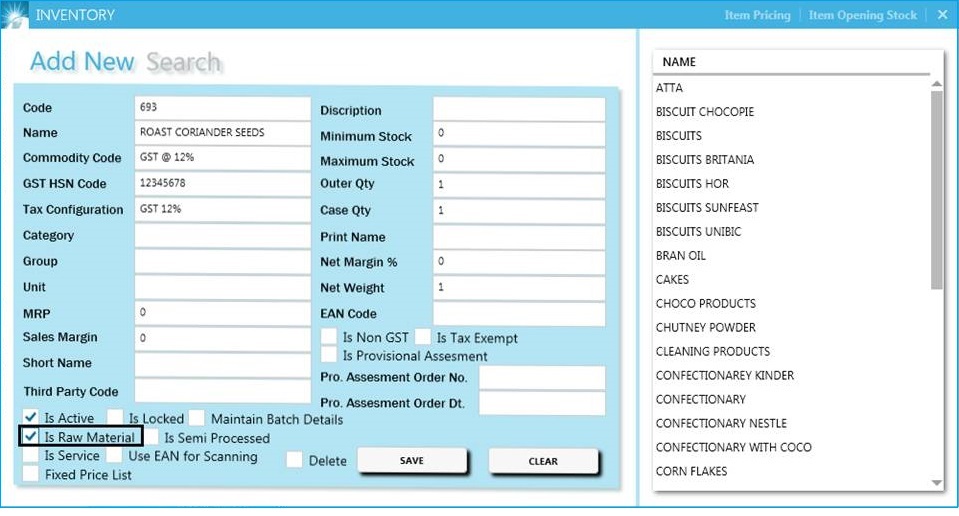Open Item Opening Stock link
The image size is (959, 516).
(862, 15)
